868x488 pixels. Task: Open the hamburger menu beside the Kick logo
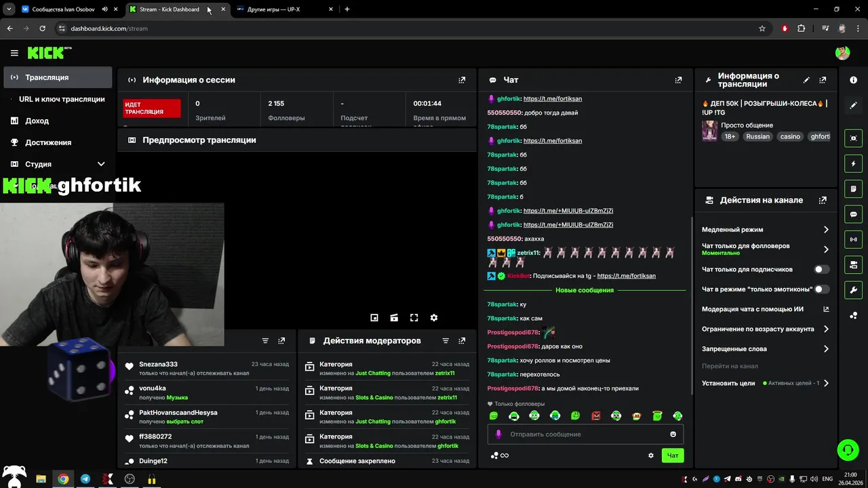click(14, 53)
